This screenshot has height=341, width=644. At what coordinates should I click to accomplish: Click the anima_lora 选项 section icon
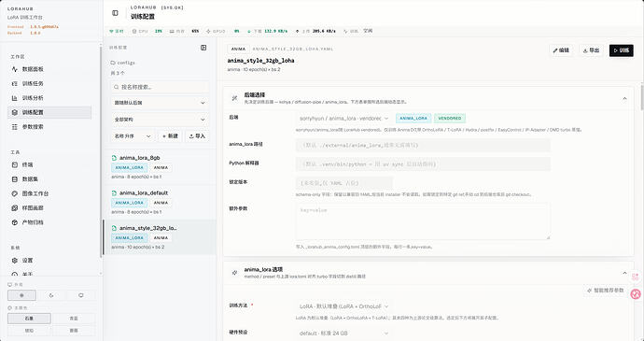point(234,273)
